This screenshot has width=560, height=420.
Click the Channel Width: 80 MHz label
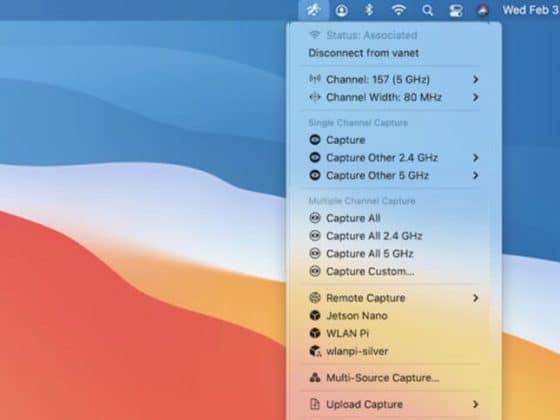coord(384,97)
